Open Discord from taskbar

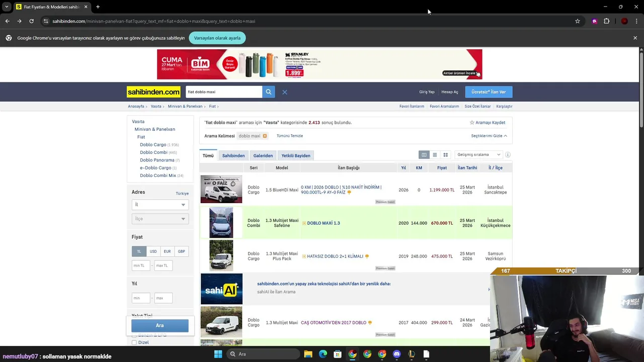pos(396,354)
